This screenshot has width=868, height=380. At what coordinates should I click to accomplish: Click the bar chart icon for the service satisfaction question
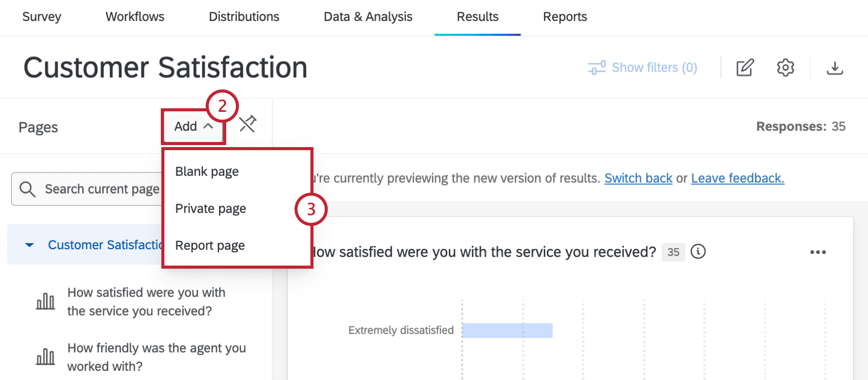pyautogui.click(x=45, y=301)
